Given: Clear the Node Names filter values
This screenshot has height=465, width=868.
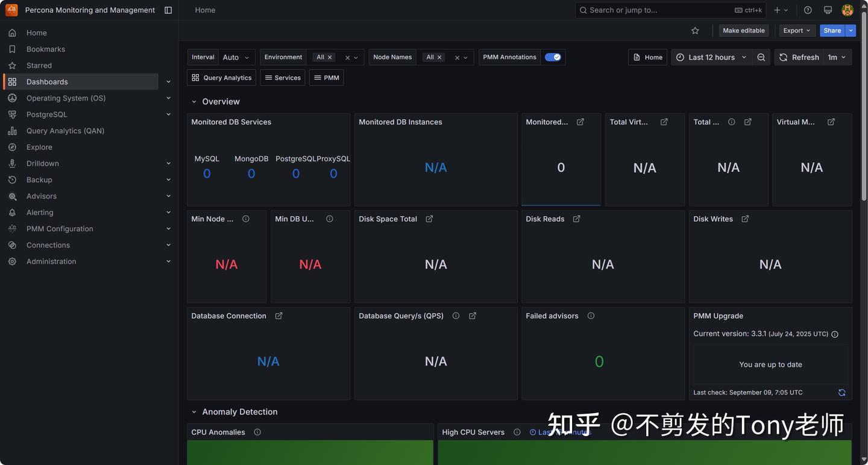Looking at the screenshot, I should 457,58.
